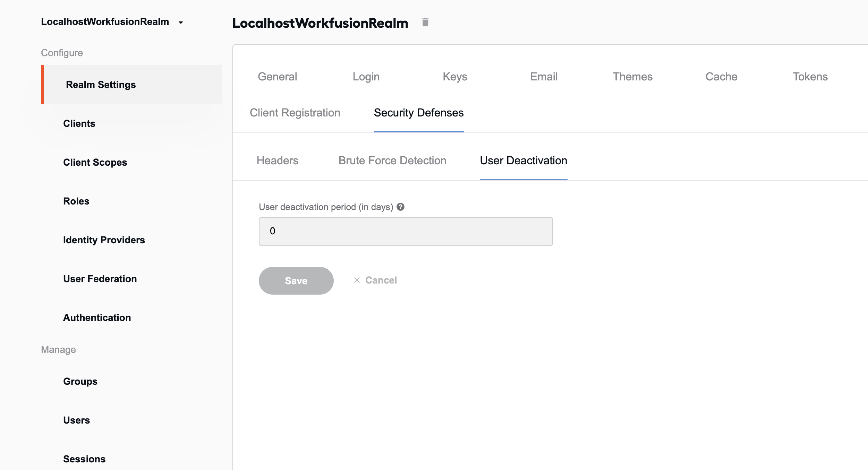
Task: View the Cache tab
Action: (x=721, y=77)
